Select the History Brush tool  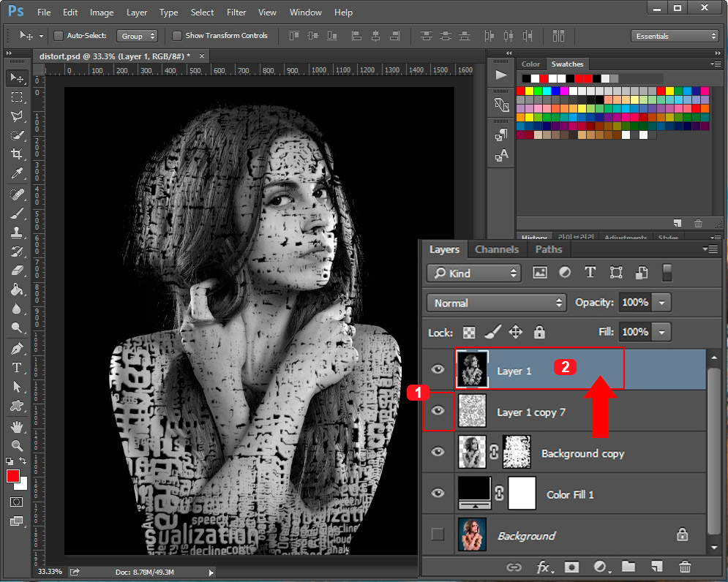click(17, 251)
